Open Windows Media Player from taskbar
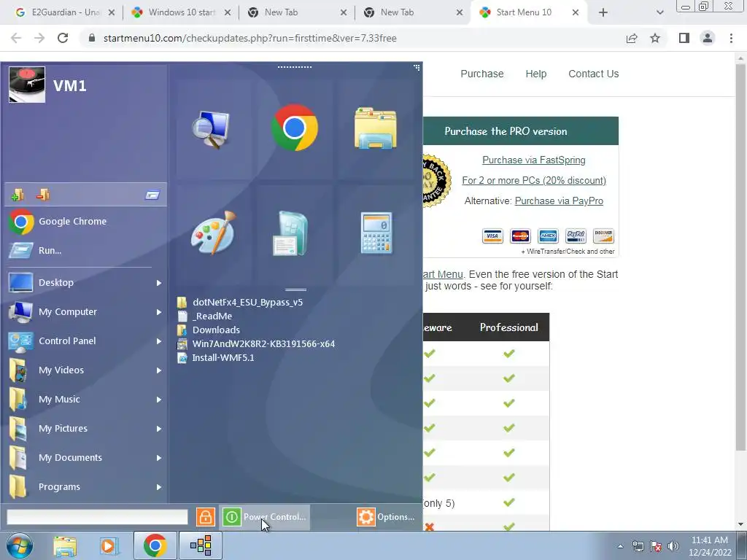Image resolution: width=747 pixels, height=560 pixels. click(x=109, y=545)
